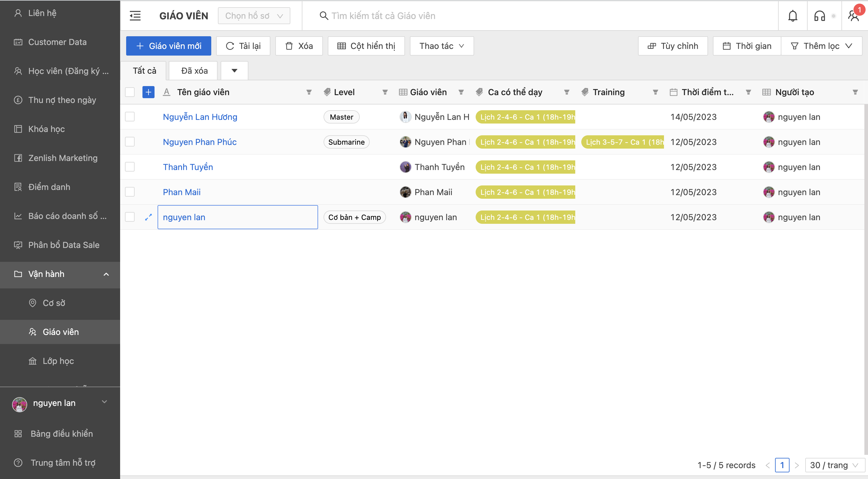Select the Phan Maii row checkbox

point(130,192)
